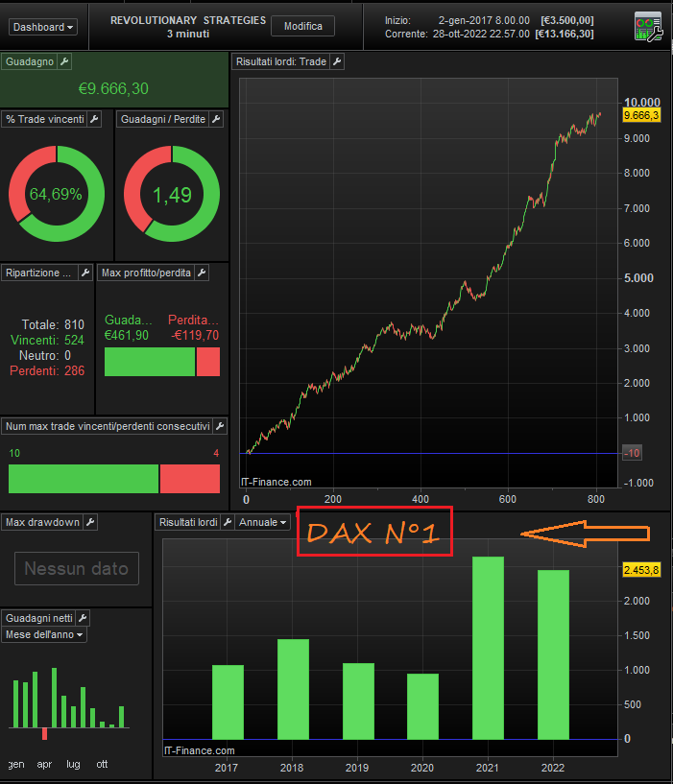Expand the Annuale period dropdown
The width and height of the screenshot is (673, 784).
pyautogui.click(x=263, y=522)
